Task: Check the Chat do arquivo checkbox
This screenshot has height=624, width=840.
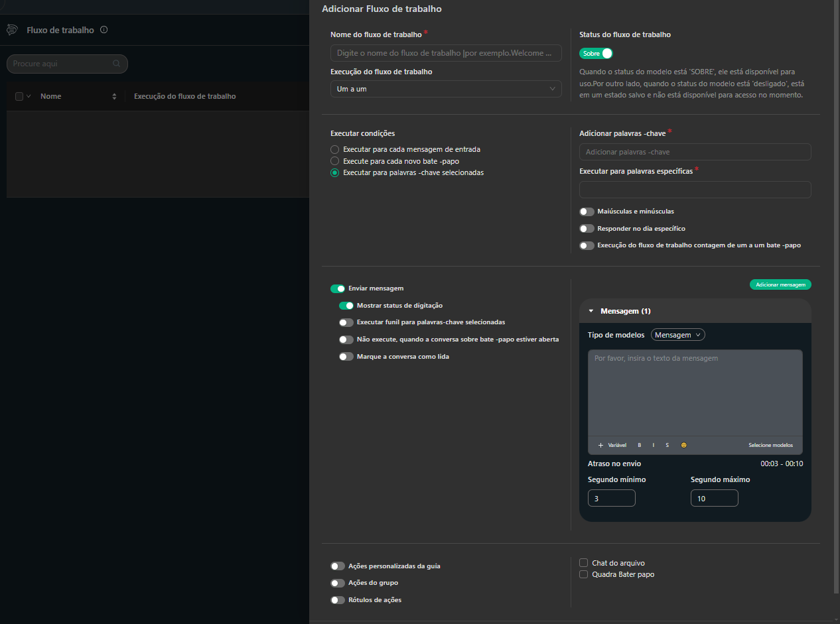Action: click(x=584, y=563)
